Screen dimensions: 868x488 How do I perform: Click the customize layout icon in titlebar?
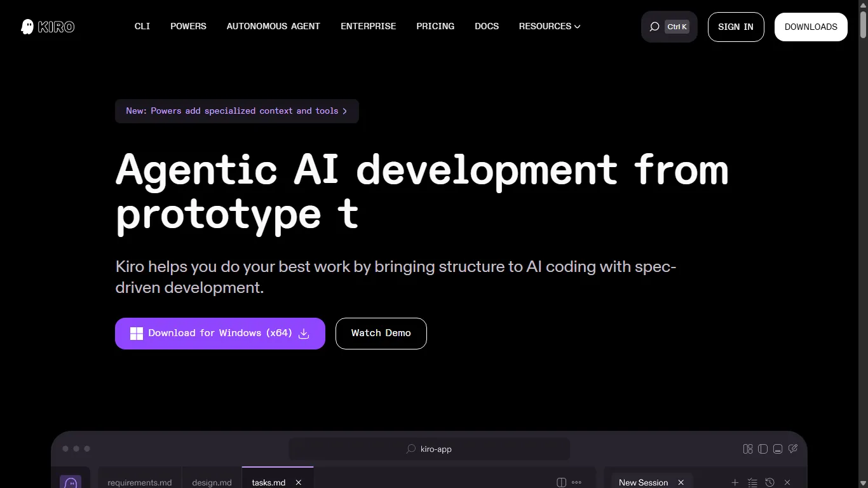(x=748, y=449)
